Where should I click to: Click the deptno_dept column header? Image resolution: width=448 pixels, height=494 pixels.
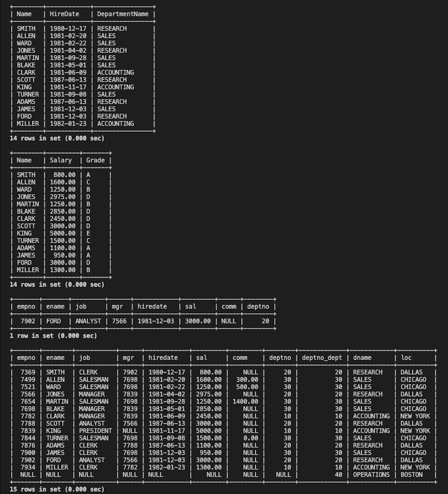coord(322,358)
